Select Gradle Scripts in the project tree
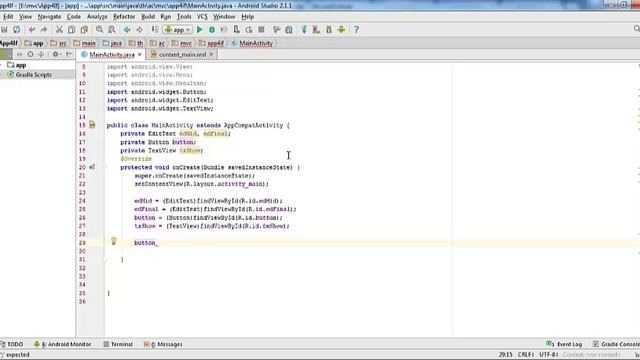Screen dimensions: 640x360 pyautogui.click(x=33, y=75)
